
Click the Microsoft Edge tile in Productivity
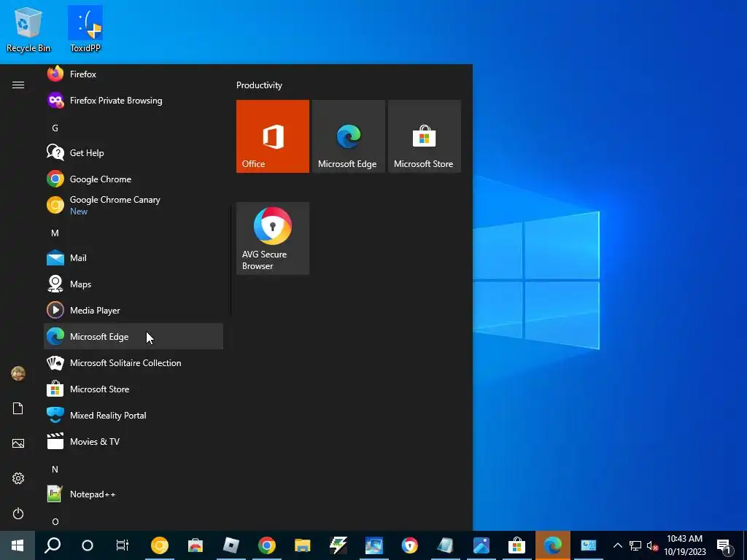pyautogui.click(x=348, y=136)
